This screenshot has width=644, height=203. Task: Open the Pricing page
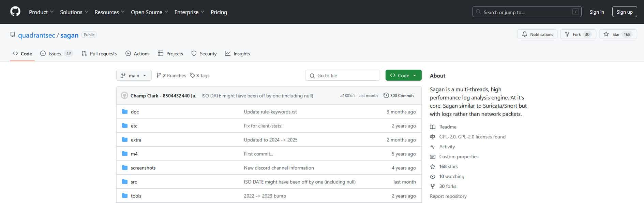coord(219,12)
